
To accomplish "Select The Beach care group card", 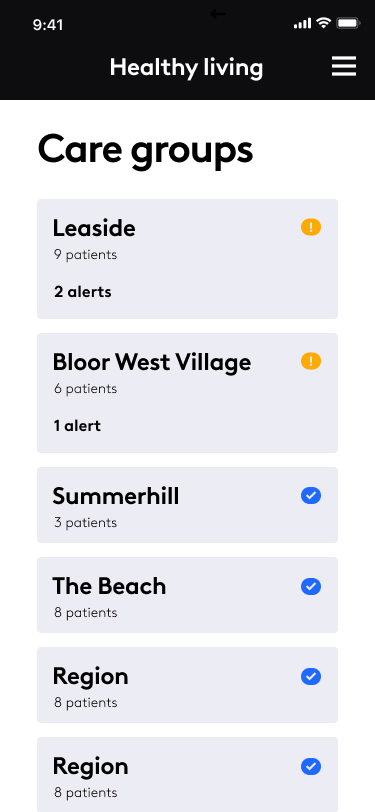I will pyautogui.click(x=188, y=595).
